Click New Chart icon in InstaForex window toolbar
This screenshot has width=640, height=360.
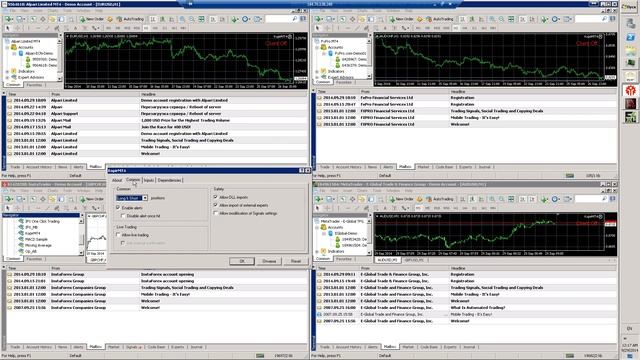coord(8,199)
